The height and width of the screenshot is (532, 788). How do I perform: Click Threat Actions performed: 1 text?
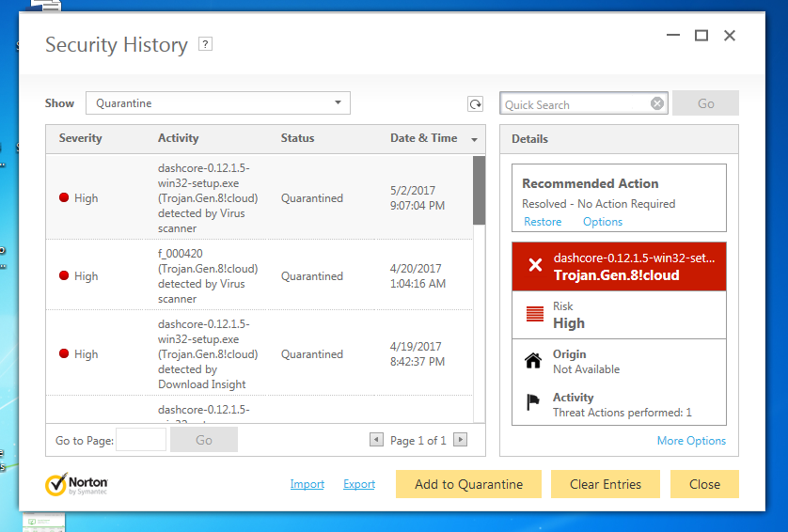pos(623,413)
